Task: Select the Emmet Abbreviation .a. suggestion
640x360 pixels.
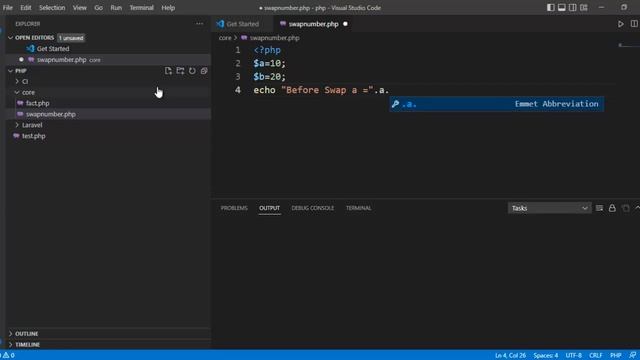Action: click(x=496, y=104)
